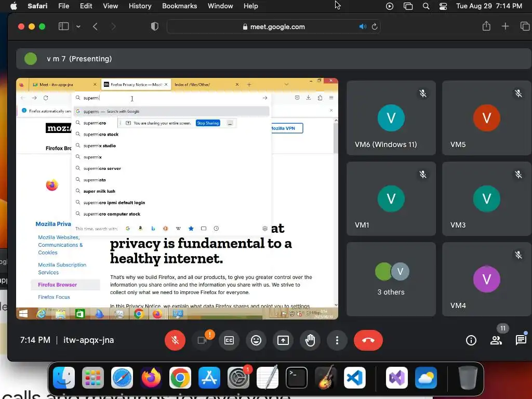Click now playing menu bar icon
This screenshot has height=399, width=532.
click(x=390, y=6)
